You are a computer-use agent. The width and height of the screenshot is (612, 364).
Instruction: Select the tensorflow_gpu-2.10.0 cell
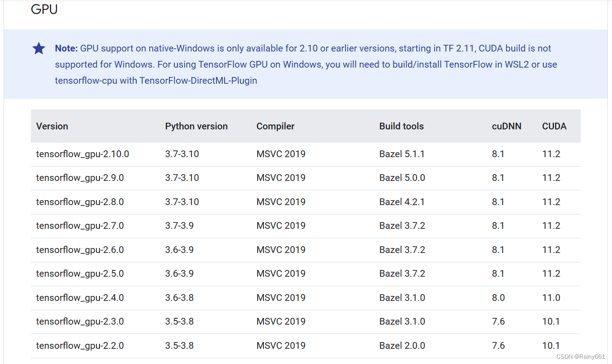coord(82,154)
